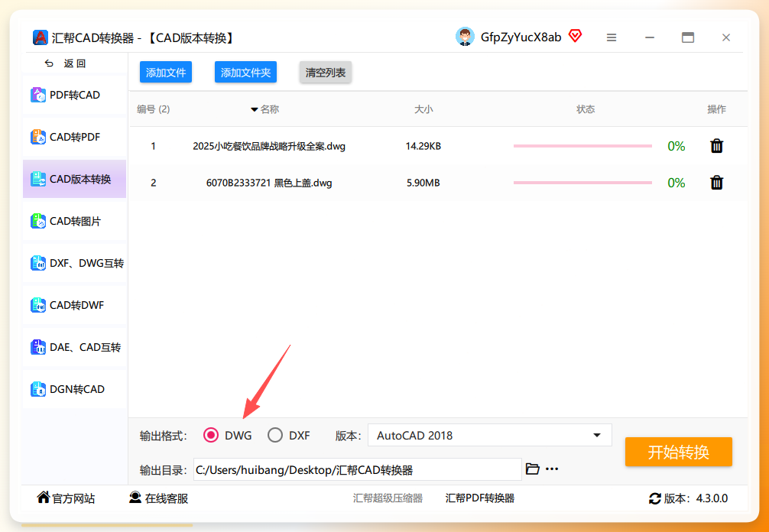Click progress bar of the 5.90MB file
Viewport: 769px width, 532px height.
(582, 183)
